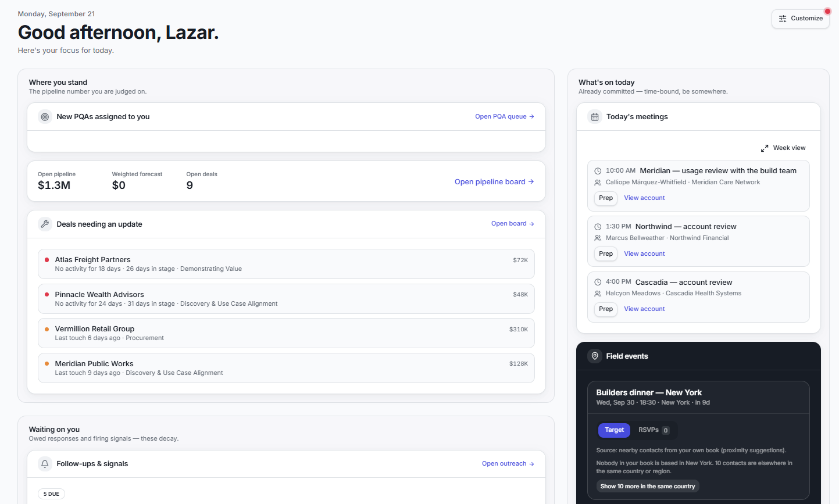
Task: Click the sliders icon on the Customize button
Action: click(783, 19)
